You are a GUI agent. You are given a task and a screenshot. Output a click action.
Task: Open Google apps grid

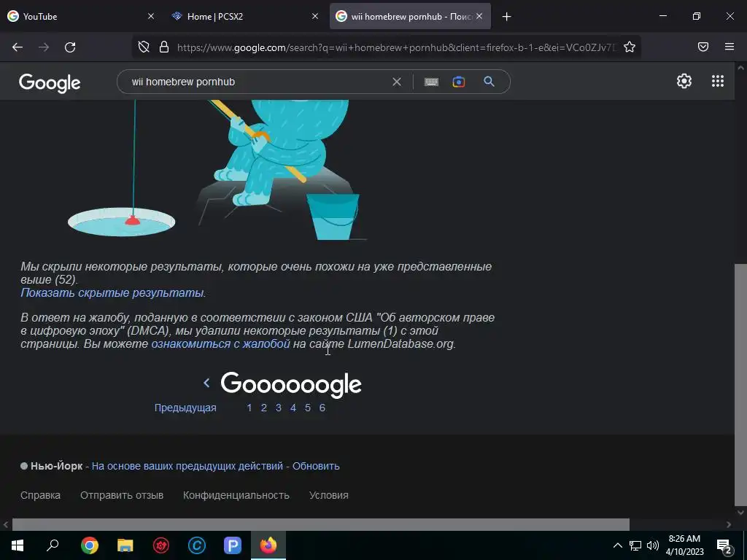coord(718,81)
